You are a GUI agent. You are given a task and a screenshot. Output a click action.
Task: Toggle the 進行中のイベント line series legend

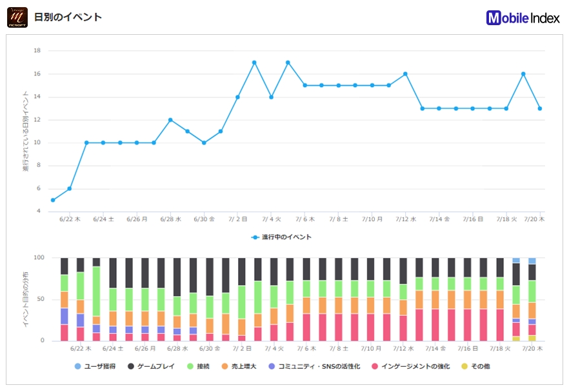281,237
